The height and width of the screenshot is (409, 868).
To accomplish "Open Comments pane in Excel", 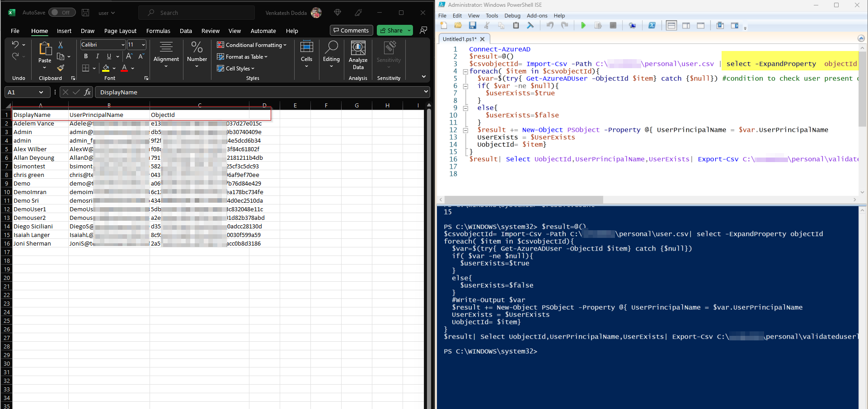I will point(351,30).
